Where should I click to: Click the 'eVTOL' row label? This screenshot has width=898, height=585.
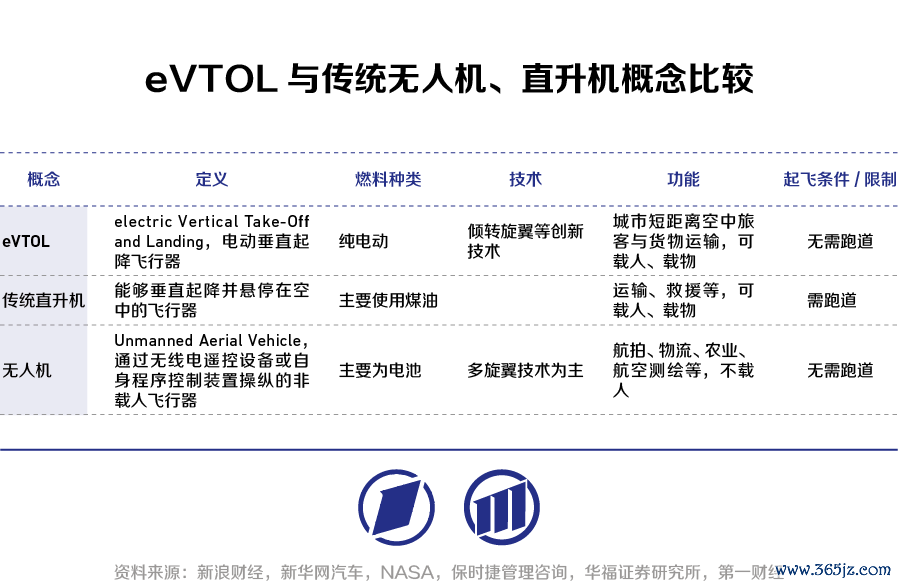pos(26,241)
